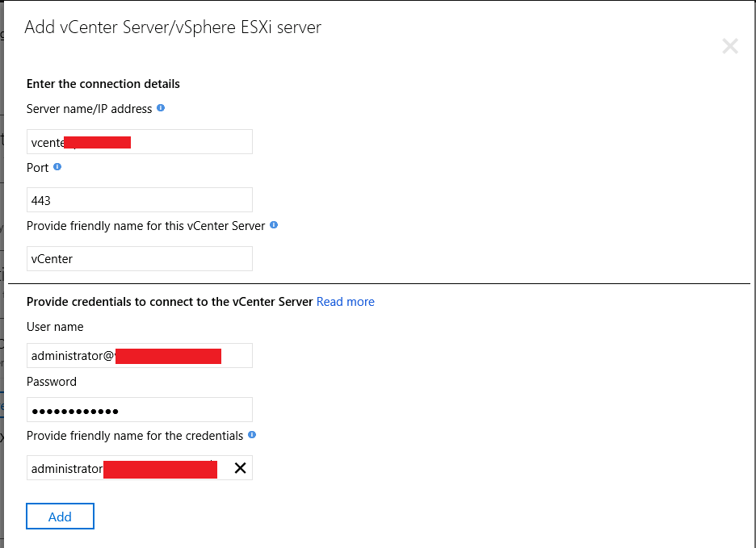Click the Password label
Viewport: 756px width, 548px height.
[52, 382]
